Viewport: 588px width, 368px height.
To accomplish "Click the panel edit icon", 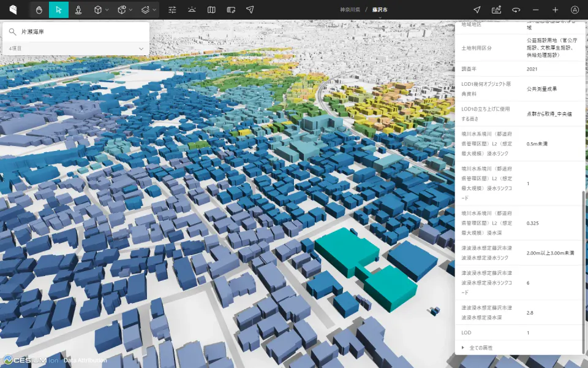I will 231,10.
